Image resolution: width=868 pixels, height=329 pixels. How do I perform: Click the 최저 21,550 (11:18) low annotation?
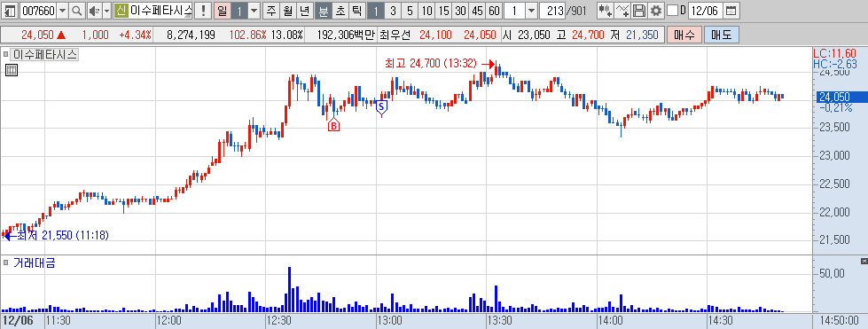tap(63, 235)
